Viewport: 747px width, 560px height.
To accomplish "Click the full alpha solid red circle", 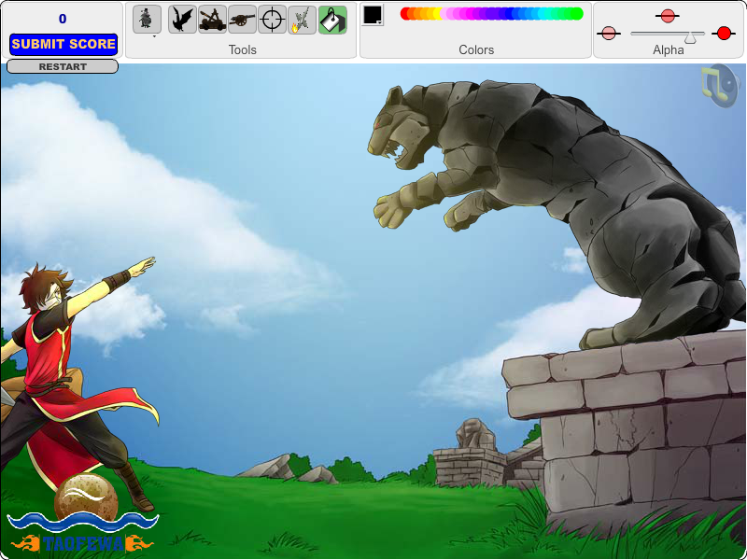I will 724,34.
